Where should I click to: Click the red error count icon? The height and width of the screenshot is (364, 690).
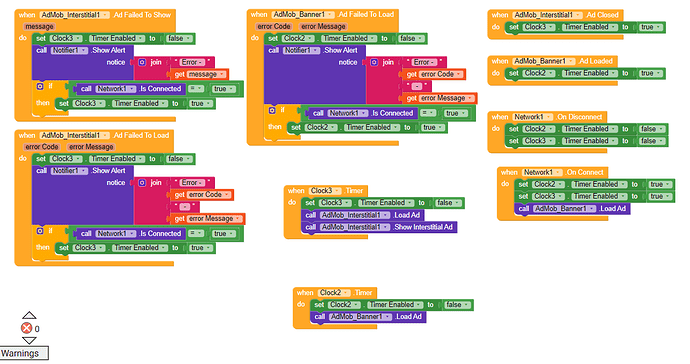click(26, 328)
